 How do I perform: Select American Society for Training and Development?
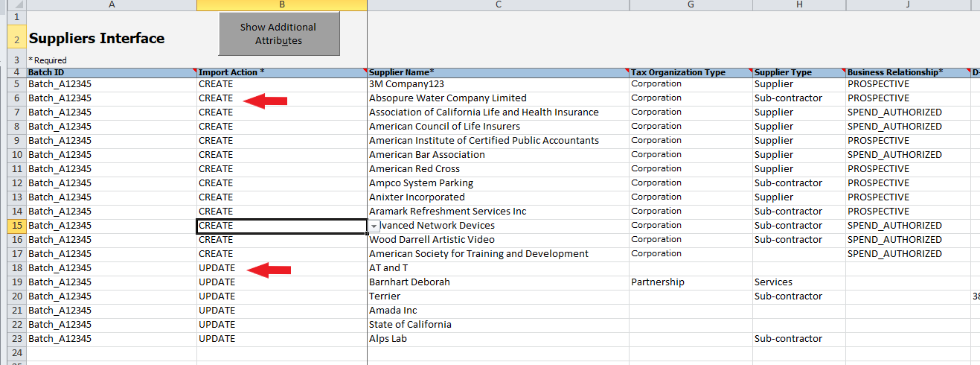point(499,254)
